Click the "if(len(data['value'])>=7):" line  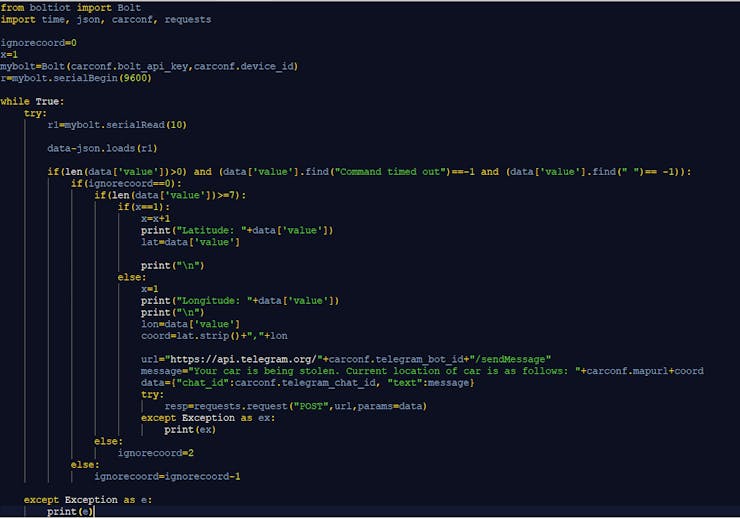[x=170, y=195]
